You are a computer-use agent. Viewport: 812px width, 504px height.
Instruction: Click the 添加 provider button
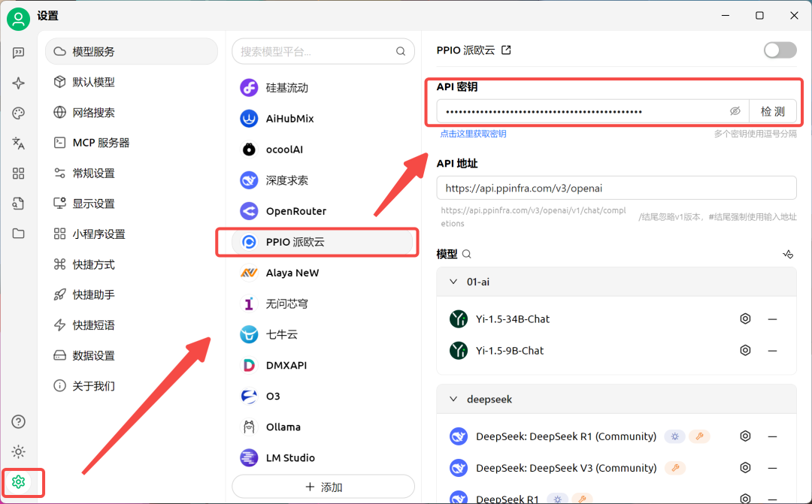coord(323,487)
